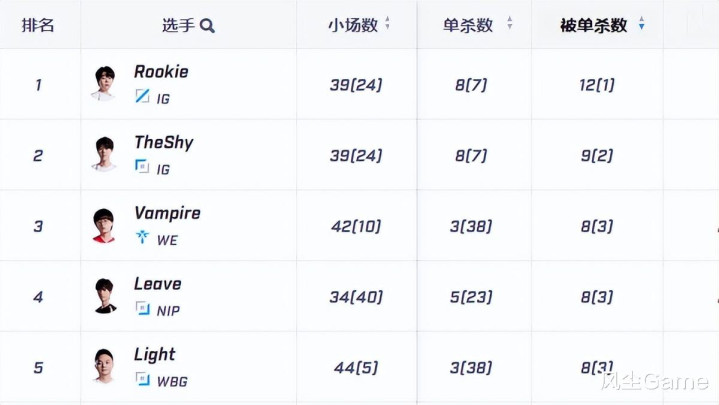Viewport: 719px width, 405px height.
Task: Click Rookie's player avatar
Action: tap(104, 83)
